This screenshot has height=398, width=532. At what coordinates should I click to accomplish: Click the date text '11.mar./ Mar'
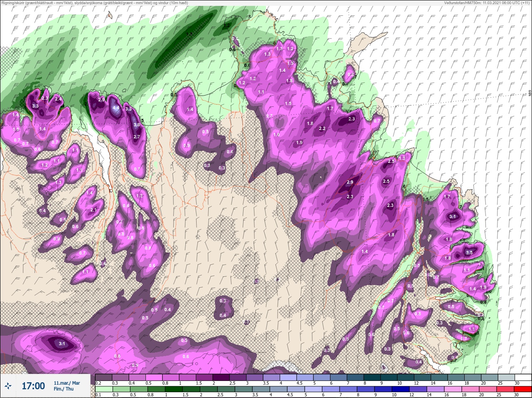click(67, 383)
